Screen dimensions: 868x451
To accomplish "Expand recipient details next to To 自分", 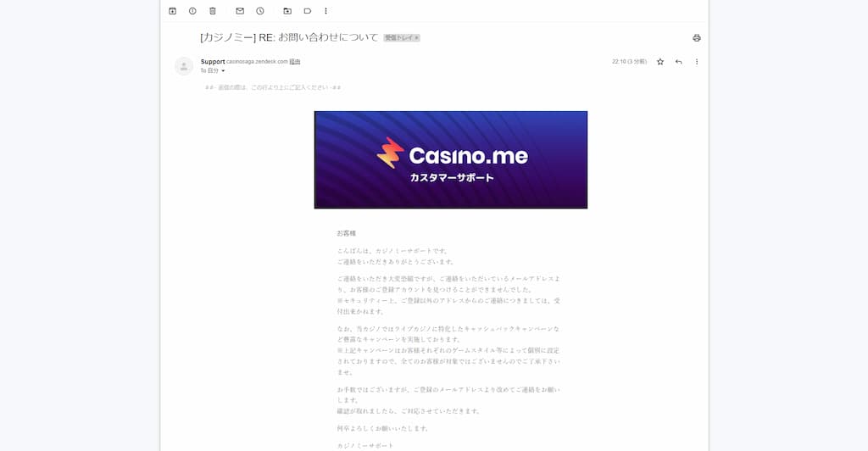I will [223, 71].
